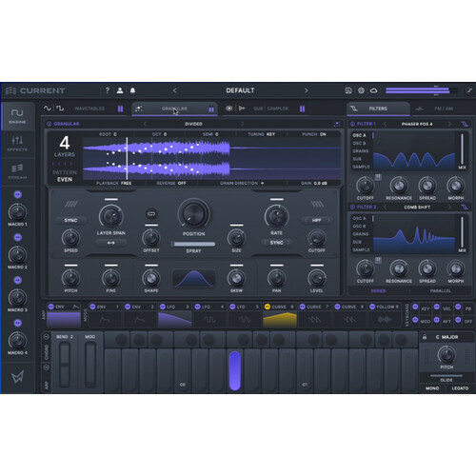
Task: Select Series filter routing
Action: point(378,291)
